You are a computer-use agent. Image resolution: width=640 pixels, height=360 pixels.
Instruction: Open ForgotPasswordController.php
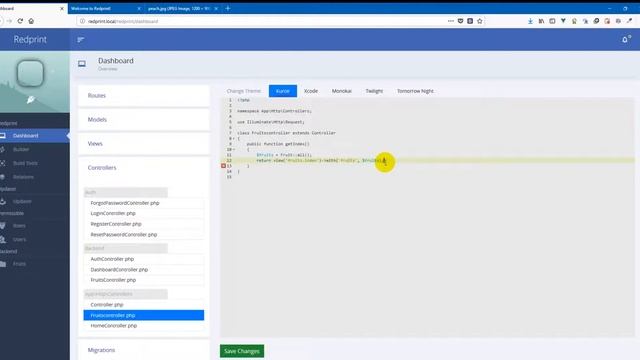pos(144,203)
